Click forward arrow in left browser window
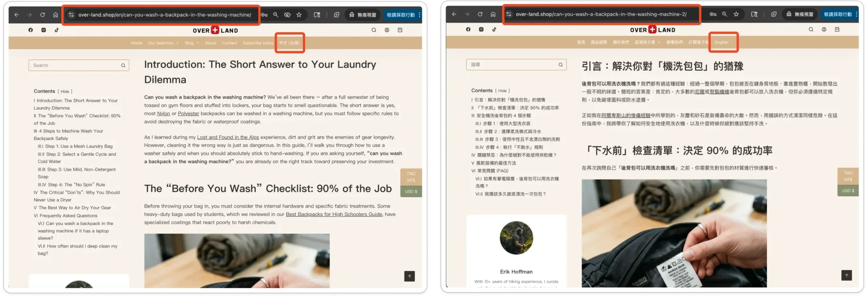868x297 pixels. [x=29, y=15]
